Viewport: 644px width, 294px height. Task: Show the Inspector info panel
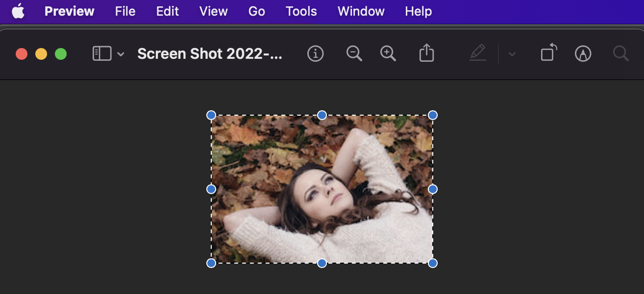[316, 53]
